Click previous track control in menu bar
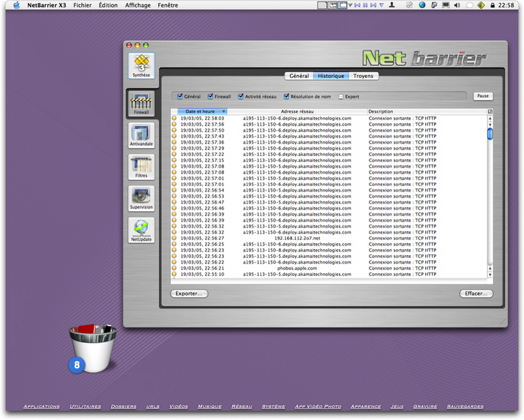Image resolution: width=524 pixels, height=420 pixels. [x=357, y=5]
